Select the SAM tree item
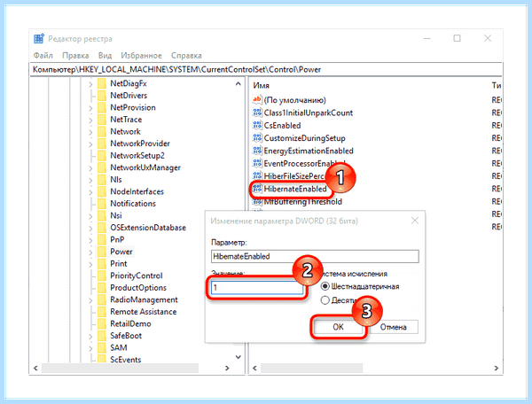532x404 pixels. coord(119,347)
